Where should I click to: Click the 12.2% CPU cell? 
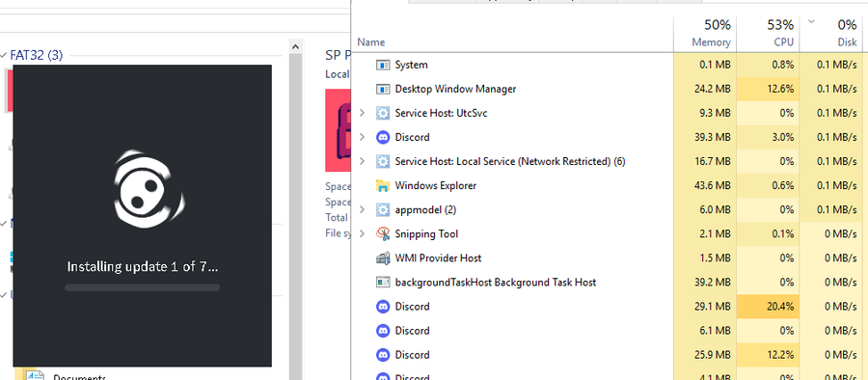point(768,355)
